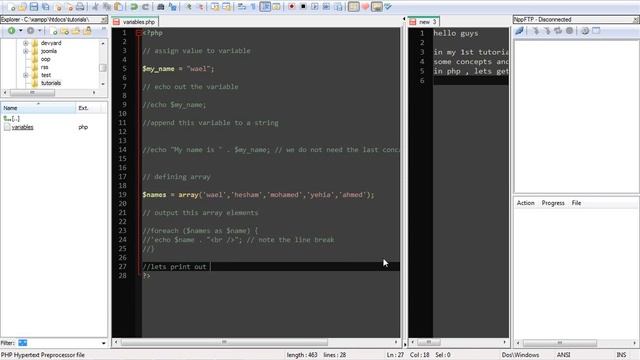Switch to the variables.php tab
640x360 pixels.
coord(135,22)
